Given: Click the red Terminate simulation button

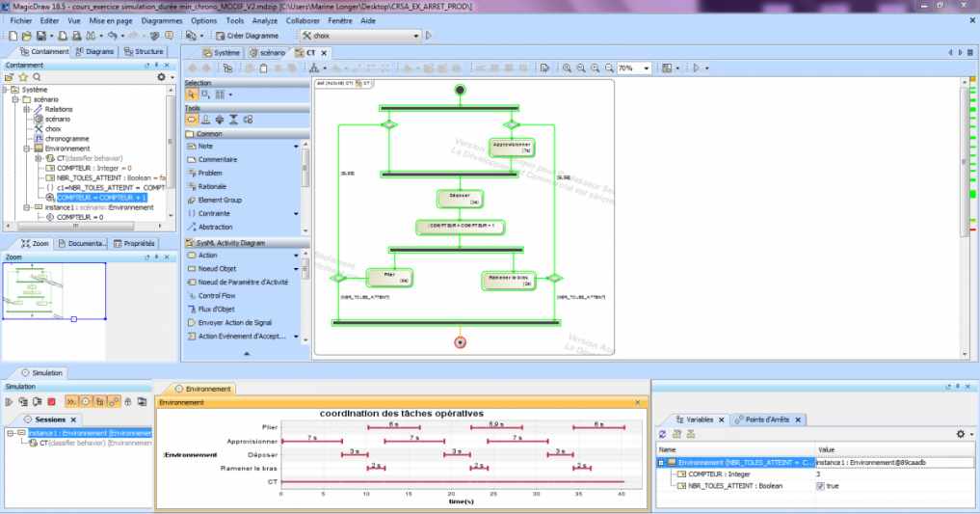Looking at the screenshot, I should coord(52,401).
